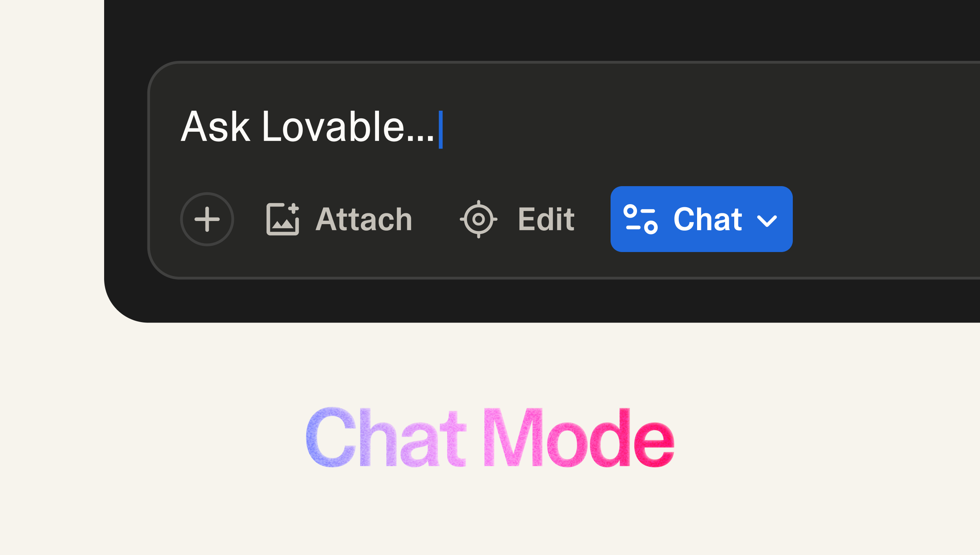Click the word Lovable in the placeholder
This screenshot has height=555, width=980.
333,126
